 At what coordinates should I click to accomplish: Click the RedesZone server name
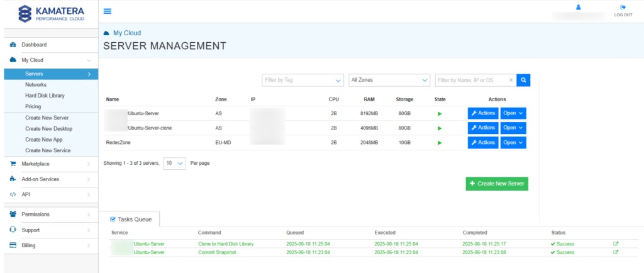pos(118,142)
